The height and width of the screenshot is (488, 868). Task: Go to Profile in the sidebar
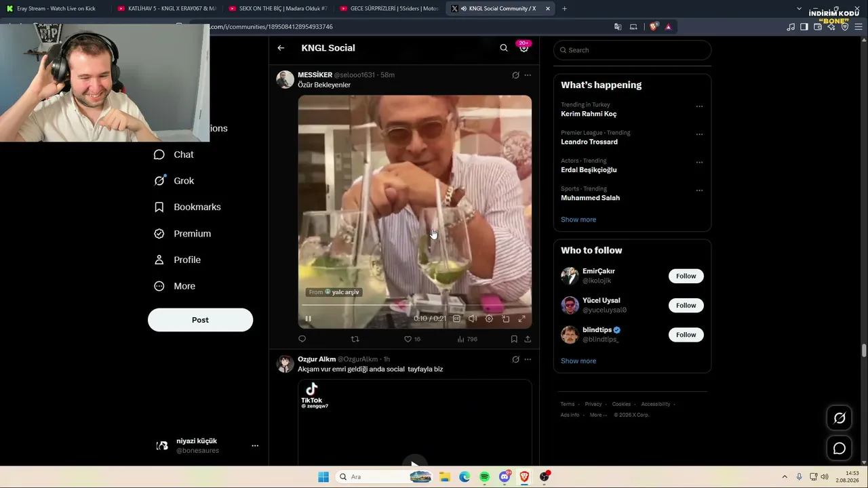click(177, 260)
